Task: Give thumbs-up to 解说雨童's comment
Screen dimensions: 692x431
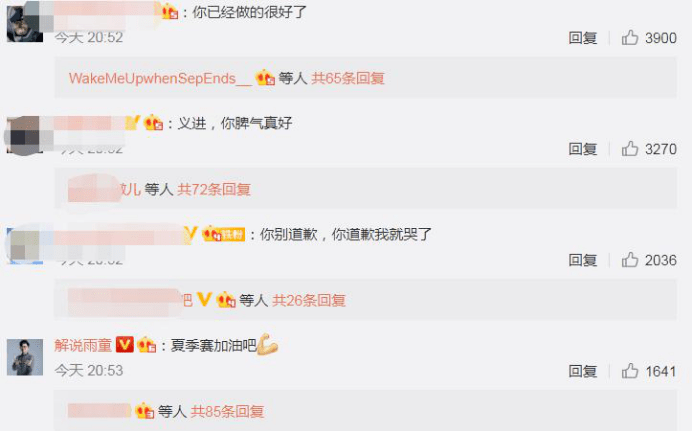Action: [630, 371]
